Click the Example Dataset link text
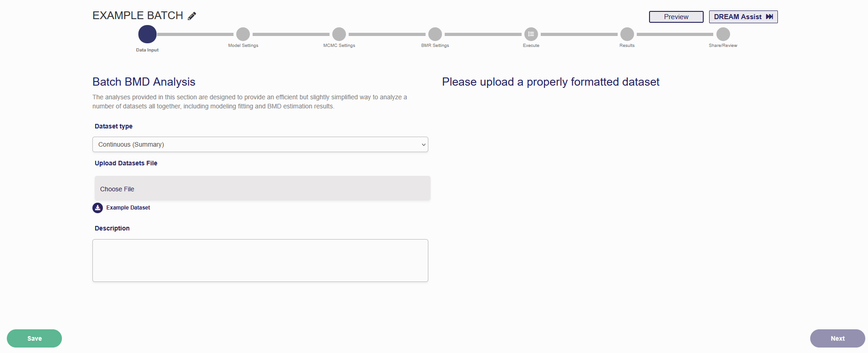 [x=128, y=208]
